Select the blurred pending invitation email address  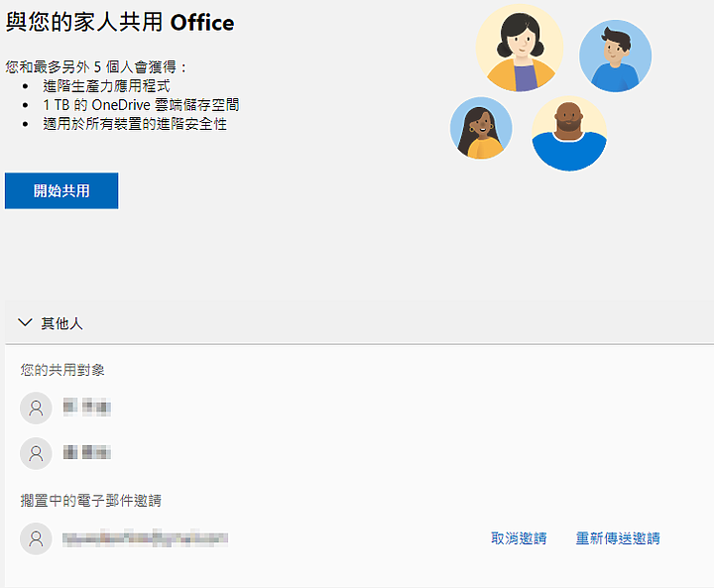point(145,538)
